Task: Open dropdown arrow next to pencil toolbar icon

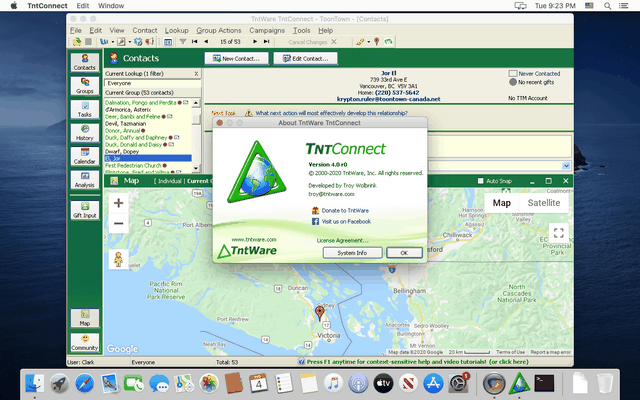Action: pyautogui.click(x=368, y=42)
